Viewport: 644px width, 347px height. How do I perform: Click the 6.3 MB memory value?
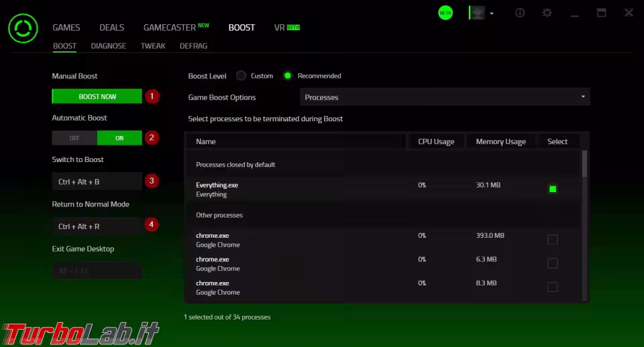(x=486, y=259)
